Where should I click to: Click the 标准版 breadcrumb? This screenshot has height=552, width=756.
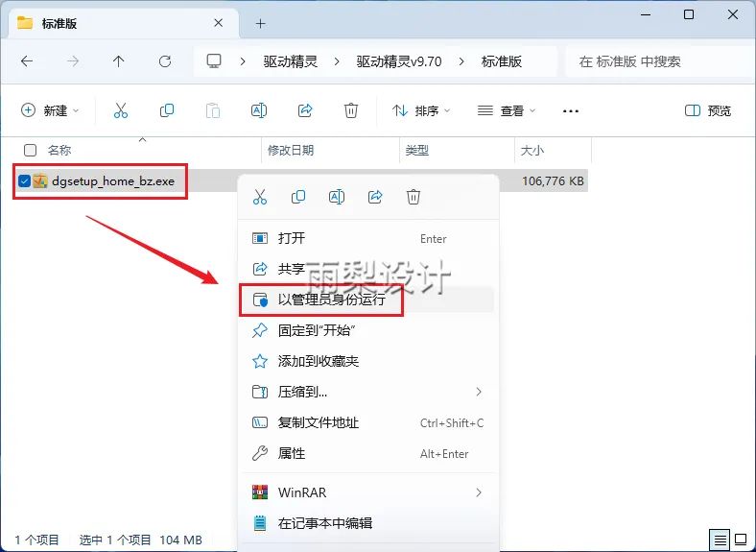click(x=502, y=61)
